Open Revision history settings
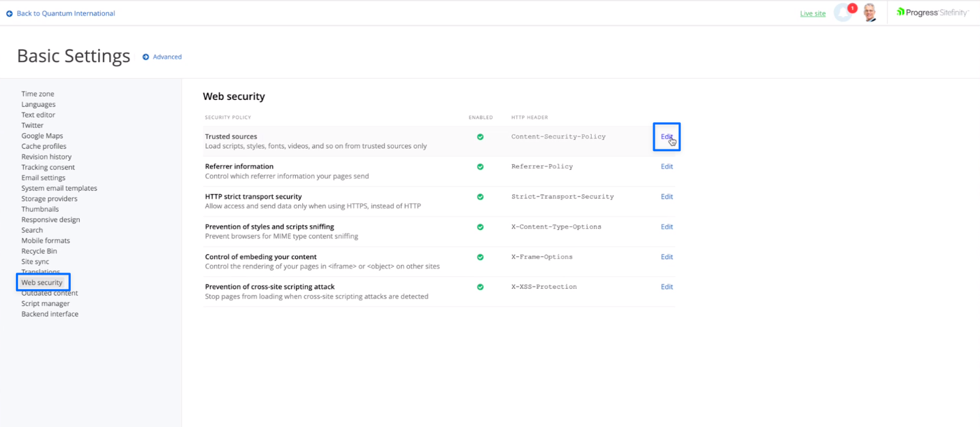 pos(46,157)
